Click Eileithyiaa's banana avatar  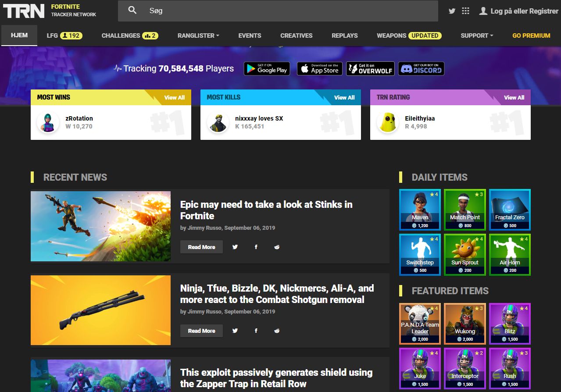click(388, 122)
